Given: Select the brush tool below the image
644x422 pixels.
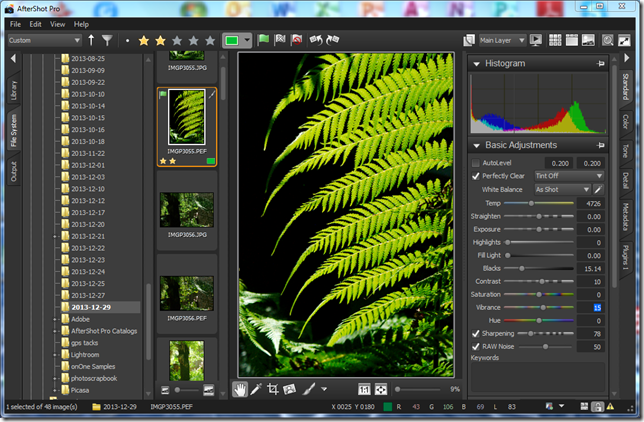Looking at the screenshot, I should click(x=309, y=388).
